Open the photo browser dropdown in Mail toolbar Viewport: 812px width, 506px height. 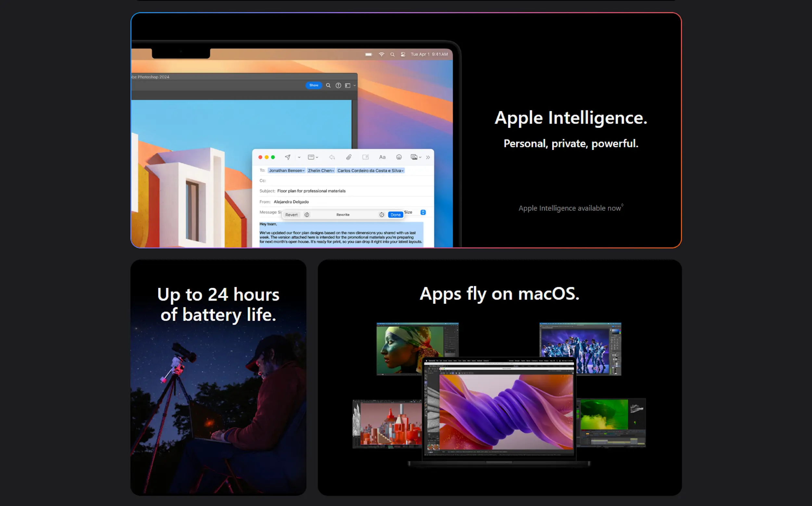point(416,157)
